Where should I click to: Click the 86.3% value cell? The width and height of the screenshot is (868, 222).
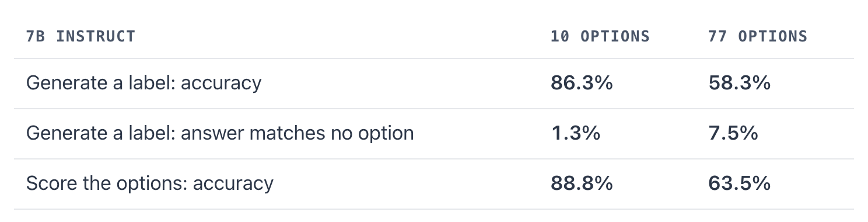click(x=582, y=84)
